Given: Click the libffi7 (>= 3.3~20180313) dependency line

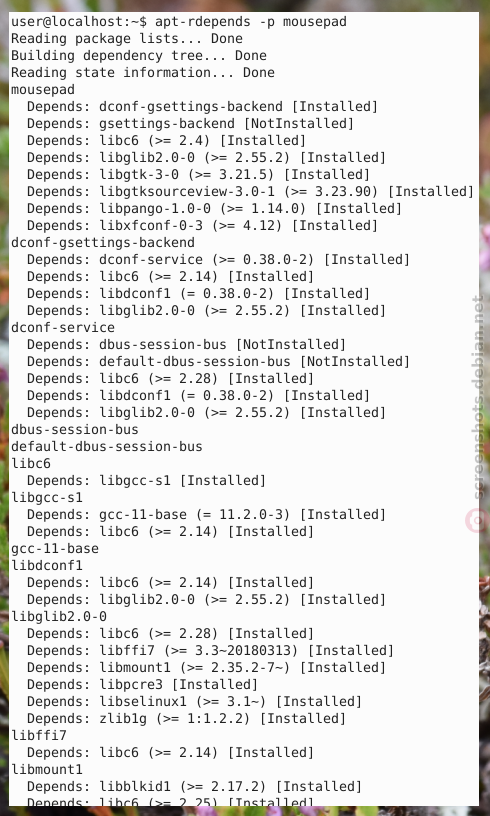Looking at the screenshot, I should point(211,651).
